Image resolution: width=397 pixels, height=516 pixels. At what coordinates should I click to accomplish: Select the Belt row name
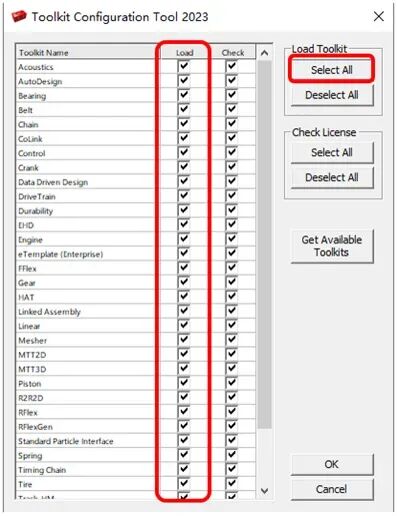click(25, 110)
